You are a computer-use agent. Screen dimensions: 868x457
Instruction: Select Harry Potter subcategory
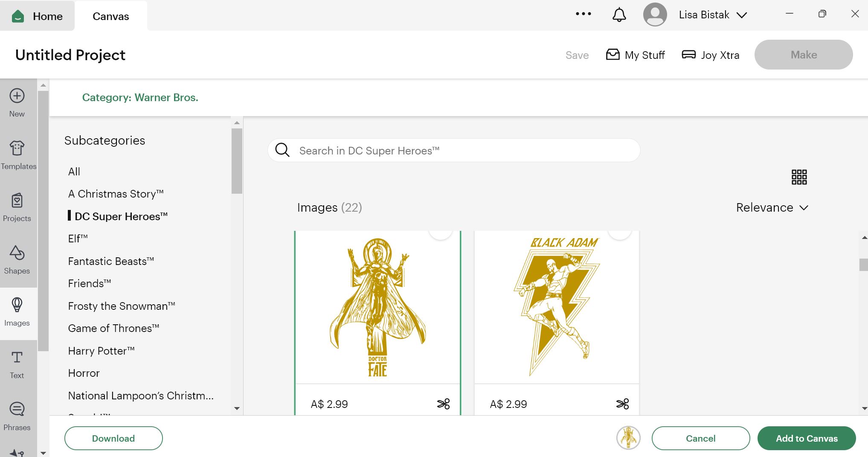coord(102,351)
